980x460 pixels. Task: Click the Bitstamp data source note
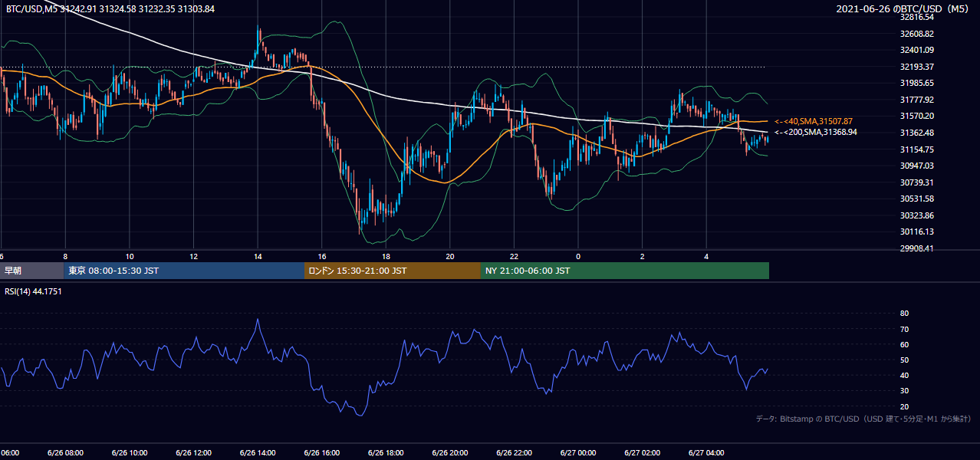click(x=863, y=419)
